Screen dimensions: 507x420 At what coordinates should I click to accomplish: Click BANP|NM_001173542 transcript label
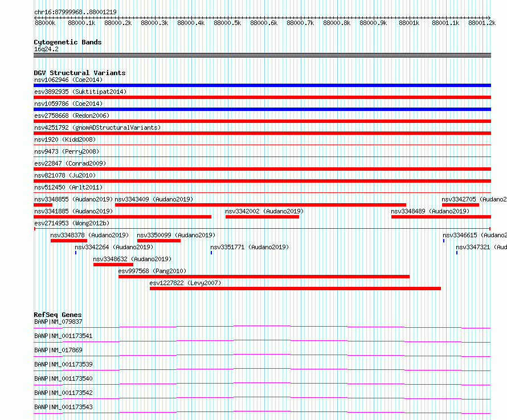pos(63,393)
